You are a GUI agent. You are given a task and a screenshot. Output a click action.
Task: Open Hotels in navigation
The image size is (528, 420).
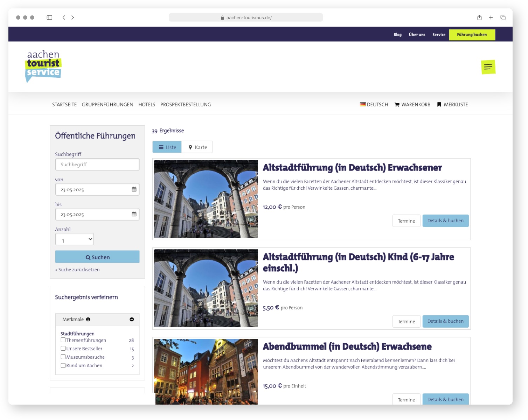click(x=147, y=104)
